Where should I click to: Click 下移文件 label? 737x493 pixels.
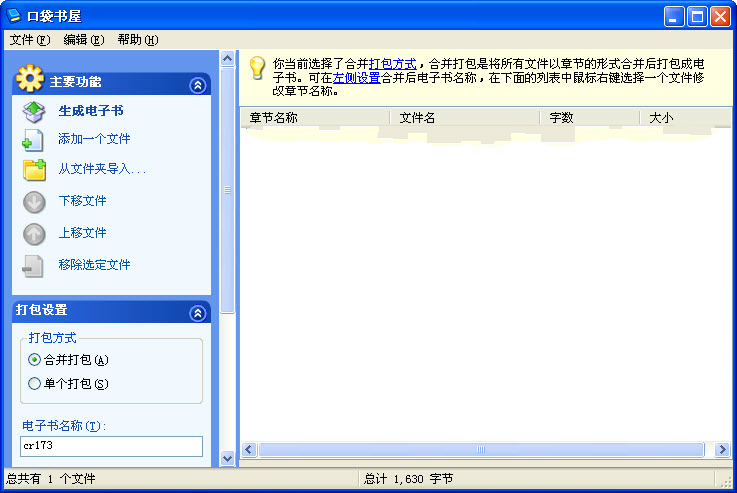pyautogui.click(x=82, y=201)
